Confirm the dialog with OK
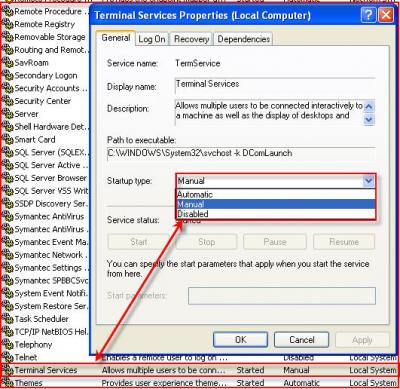Screen dimensions: 400x389 point(240,340)
